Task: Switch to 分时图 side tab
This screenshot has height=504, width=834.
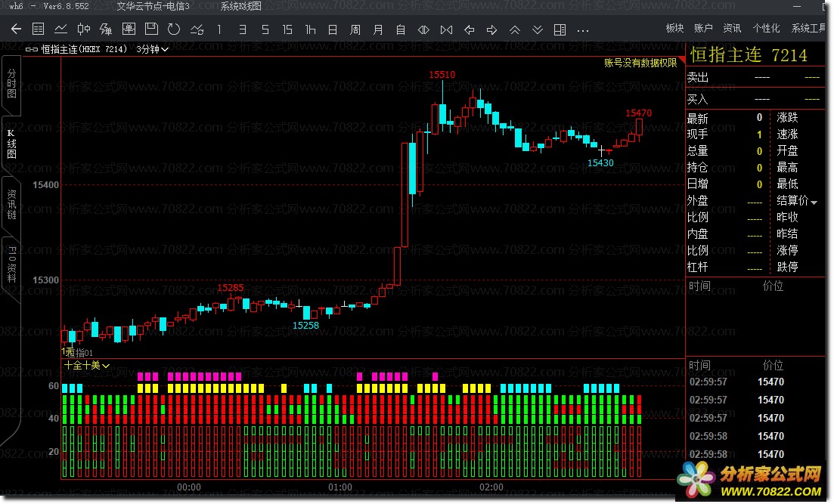Action: 11,84
